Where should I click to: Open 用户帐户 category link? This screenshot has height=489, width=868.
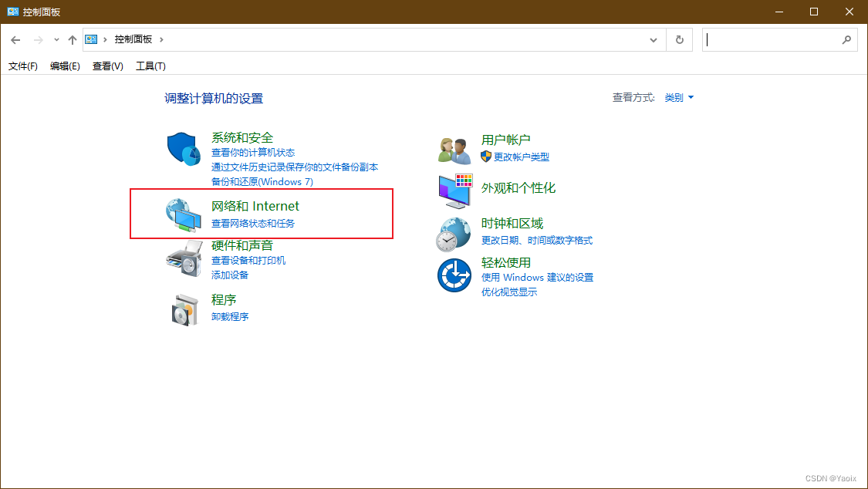point(506,140)
